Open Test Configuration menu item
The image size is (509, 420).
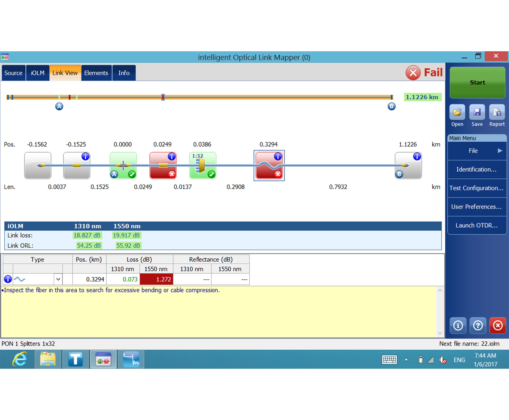pos(476,188)
